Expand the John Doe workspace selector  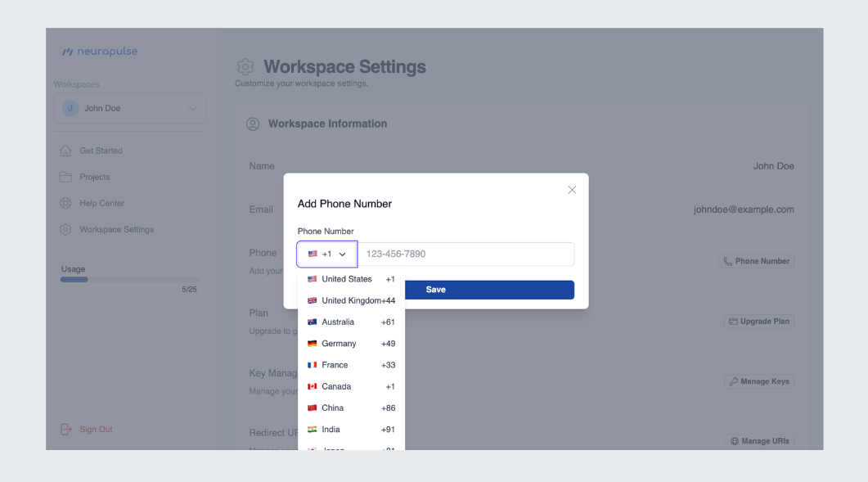pyautogui.click(x=129, y=108)
